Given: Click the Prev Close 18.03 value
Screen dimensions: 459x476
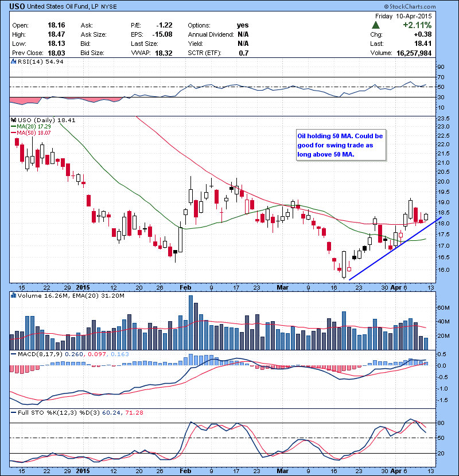Looking at the screenshot, I should tap(56, 53).
